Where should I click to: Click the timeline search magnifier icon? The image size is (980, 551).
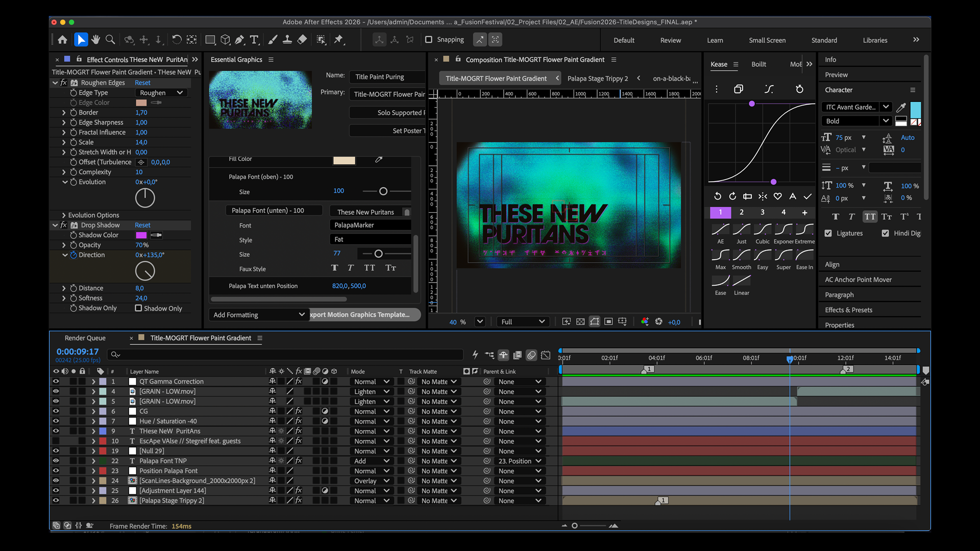coord(115,355)
